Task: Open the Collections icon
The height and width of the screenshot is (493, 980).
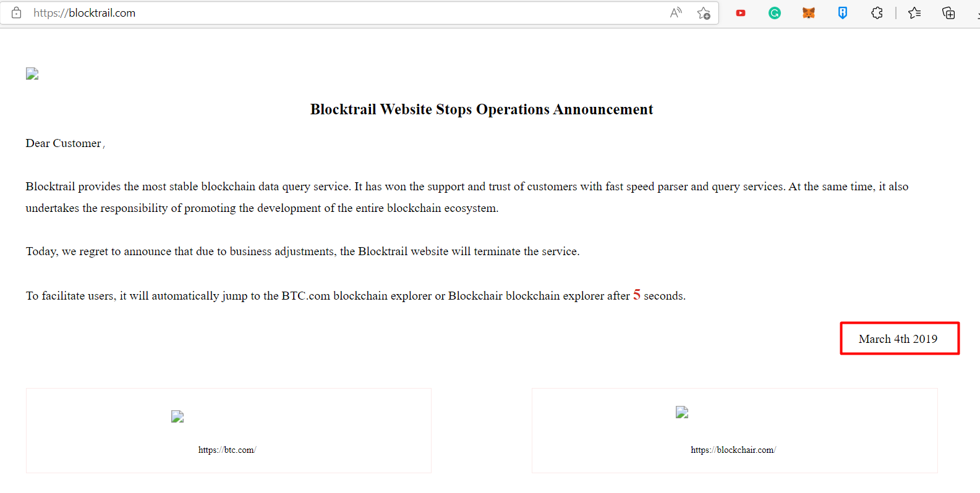Action: (948, 13)
